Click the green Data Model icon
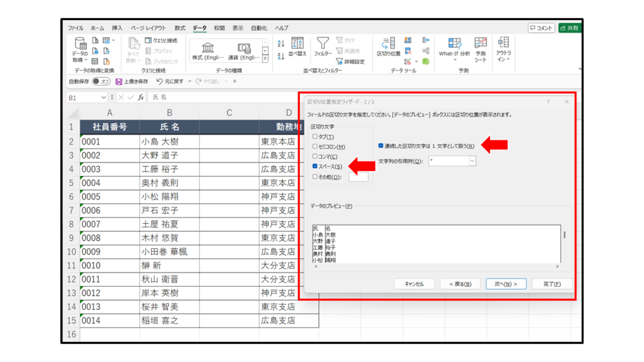Screen dimensions: 644x362 [x=426, y=62]
